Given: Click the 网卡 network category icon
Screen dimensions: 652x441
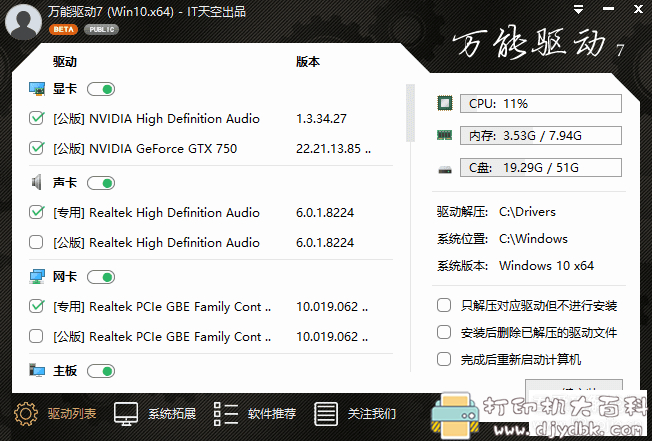Looking at the screenshot, I should [37, 276].
